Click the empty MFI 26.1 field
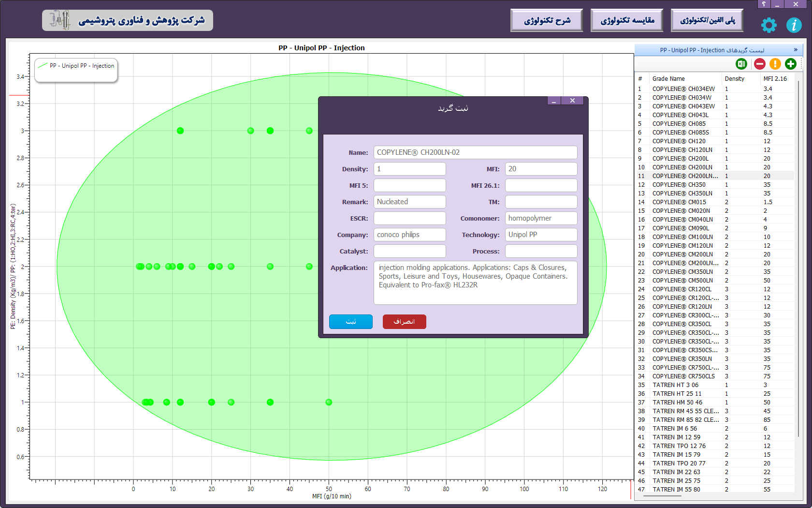The height and width of the screenshot is (508, 812). (541, 185)
